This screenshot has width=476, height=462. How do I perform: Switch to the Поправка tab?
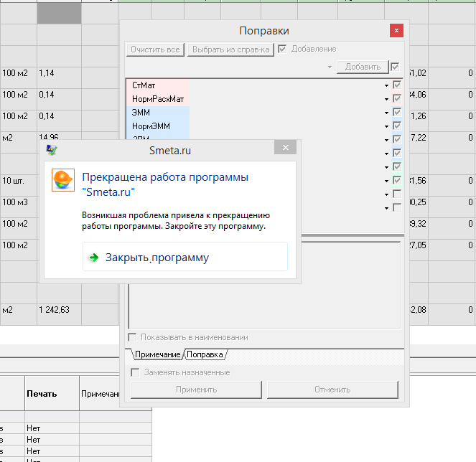(205, 354)
